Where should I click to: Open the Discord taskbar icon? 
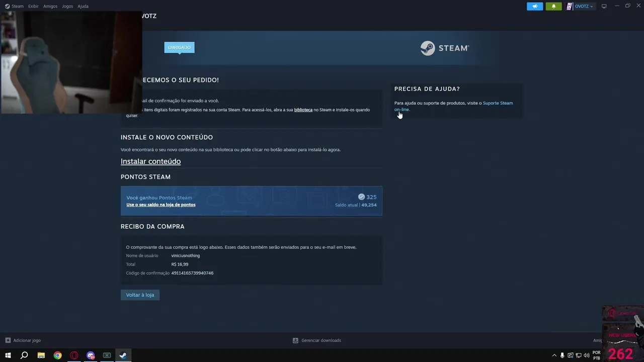91,355
